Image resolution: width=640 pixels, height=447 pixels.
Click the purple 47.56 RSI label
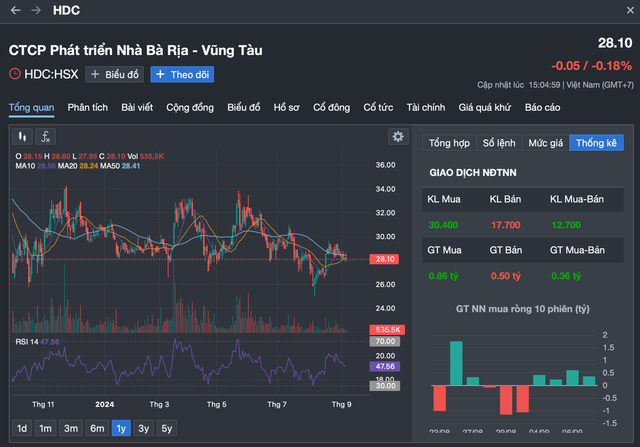pos(385,367)
